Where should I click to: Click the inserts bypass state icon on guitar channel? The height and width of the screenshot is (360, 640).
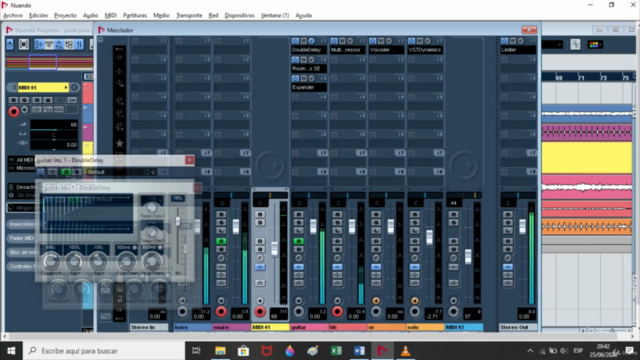coord(299,267)
